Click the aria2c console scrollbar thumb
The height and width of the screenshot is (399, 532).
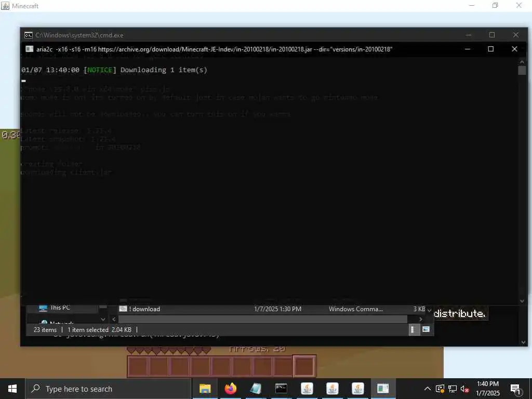(x=522, y=70)
